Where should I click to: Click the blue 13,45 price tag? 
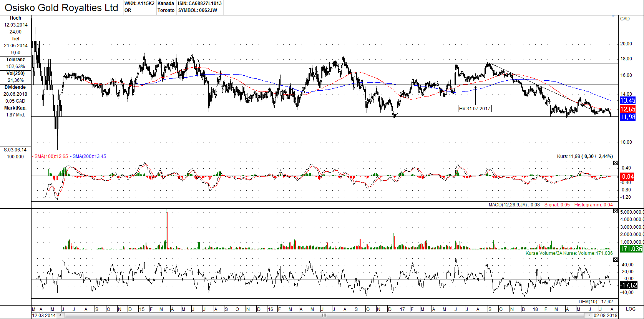(x=628, y=100)
